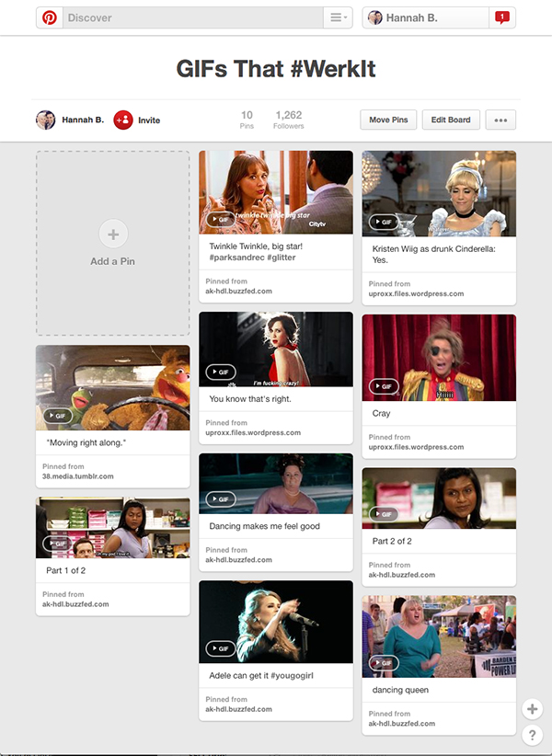Open ak-hdl.buzzfed.com source under Twinkle pin

coord(238,292)
